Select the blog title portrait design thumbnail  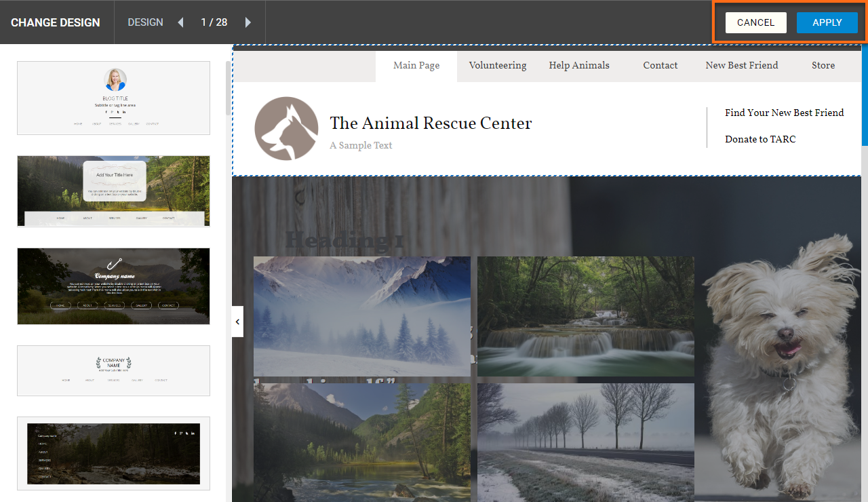pos(113,98)
